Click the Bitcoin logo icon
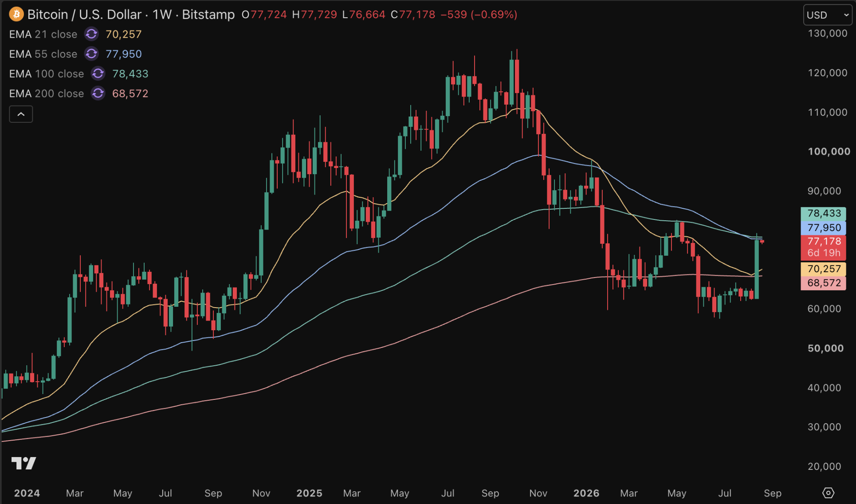 (16, 14)
